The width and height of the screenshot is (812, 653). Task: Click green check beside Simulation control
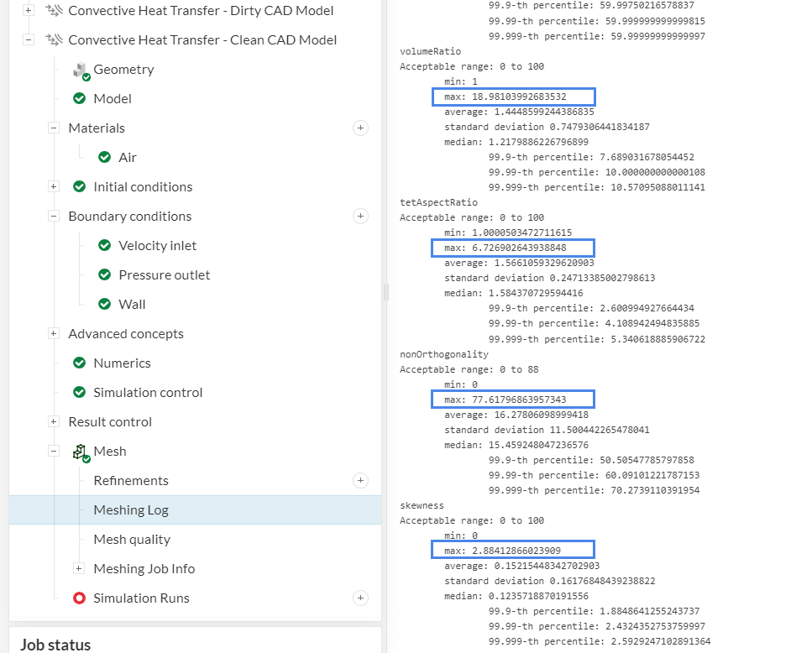tap(79, 392)
